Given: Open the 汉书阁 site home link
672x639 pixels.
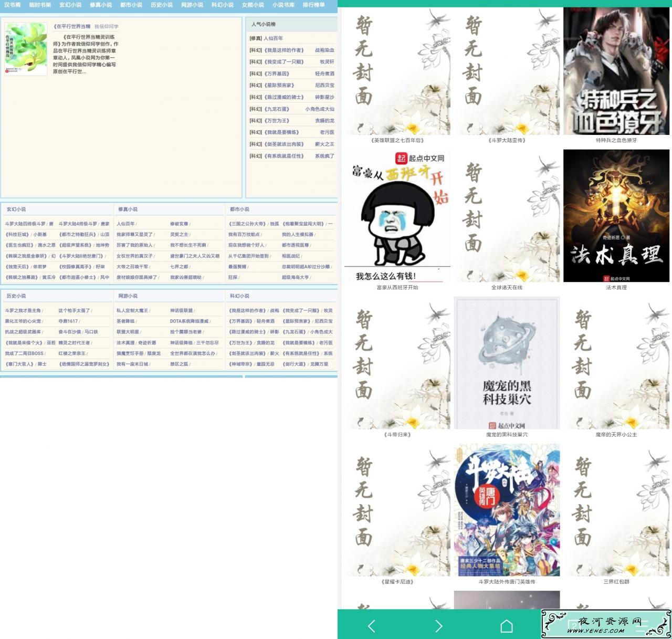Looking at the screenshot, I should (x=13, y=5).
